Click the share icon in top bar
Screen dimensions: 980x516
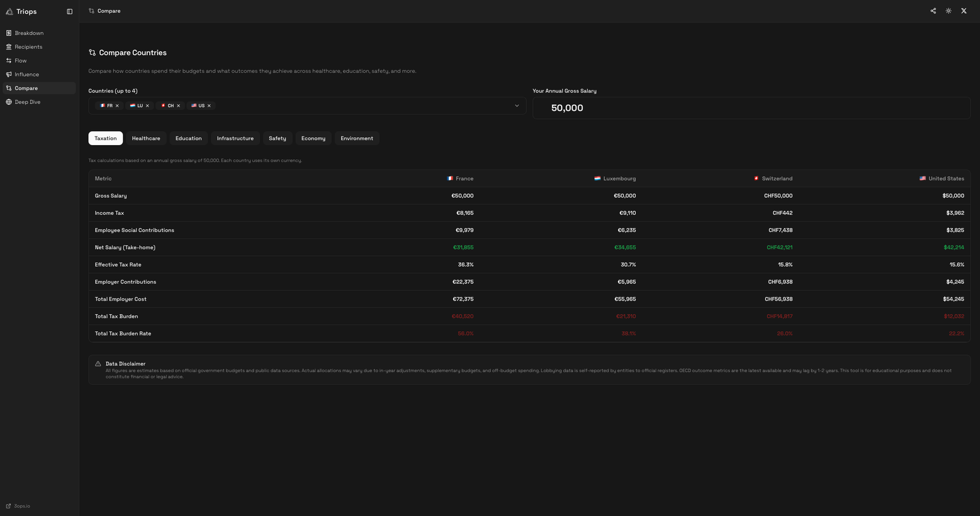[x=933, y=11]
